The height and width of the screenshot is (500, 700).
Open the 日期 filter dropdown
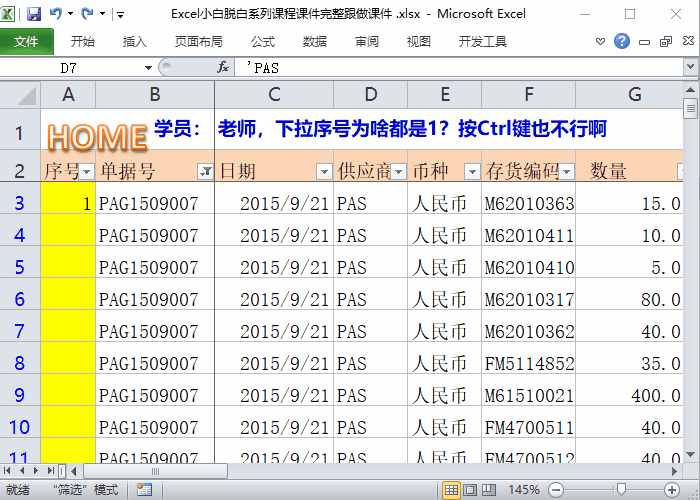point(324,171)
